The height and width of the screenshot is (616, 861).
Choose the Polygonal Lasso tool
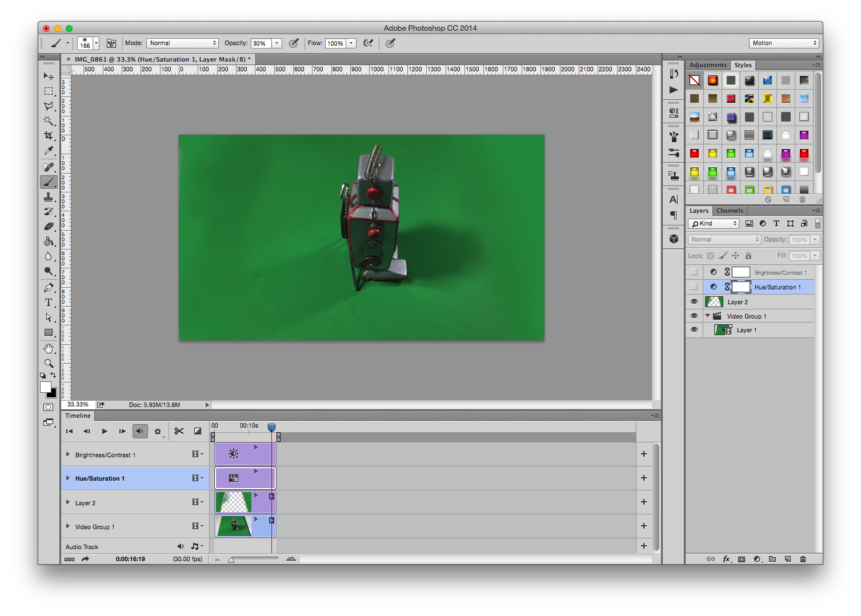pyautogui.click(x=49, y=106)
